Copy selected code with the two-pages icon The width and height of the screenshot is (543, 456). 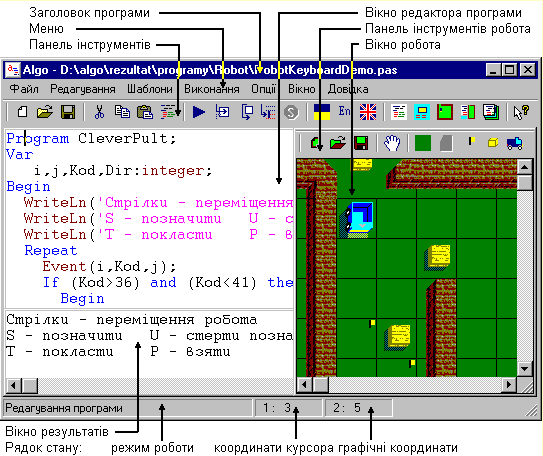point(122,112)
